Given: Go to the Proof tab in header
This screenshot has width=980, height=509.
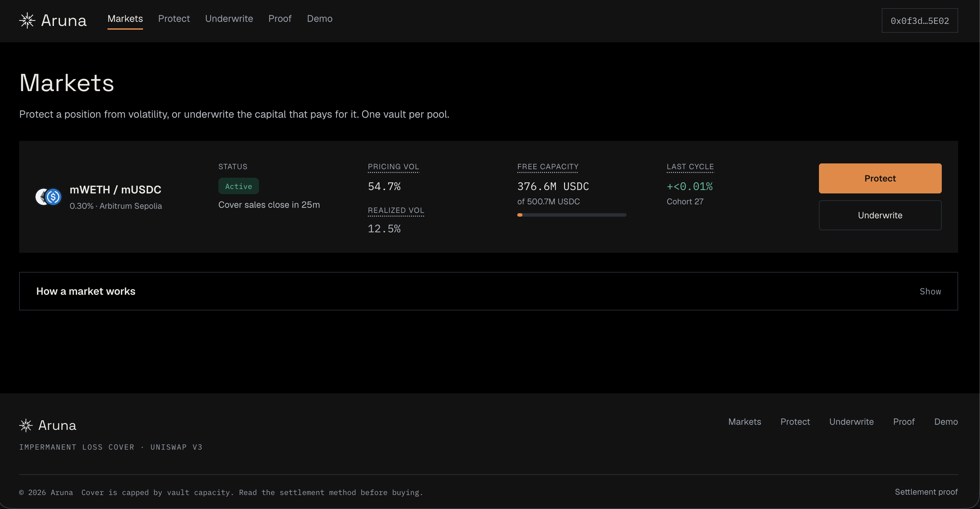Looking at the screenshot, I should click(x=280, y=19).
